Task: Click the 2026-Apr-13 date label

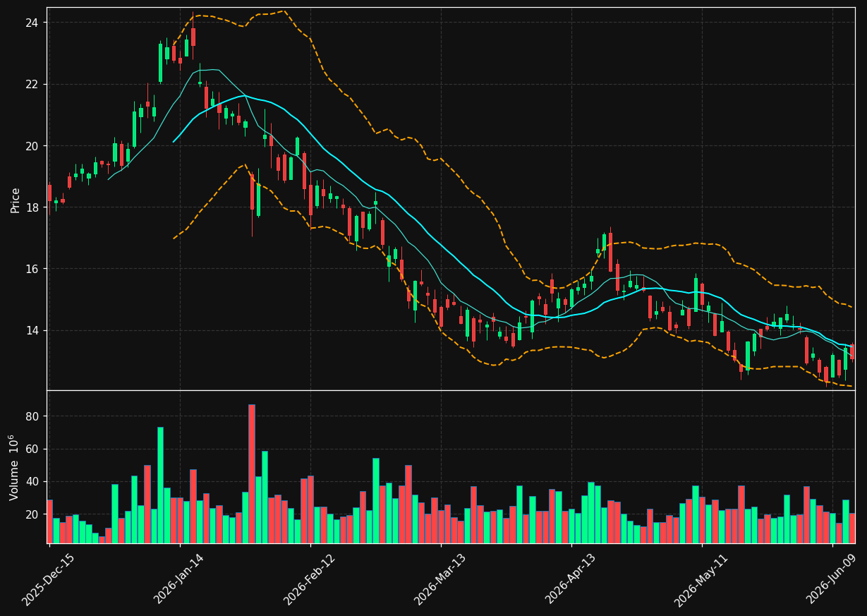Action: [x=571, y=579]
